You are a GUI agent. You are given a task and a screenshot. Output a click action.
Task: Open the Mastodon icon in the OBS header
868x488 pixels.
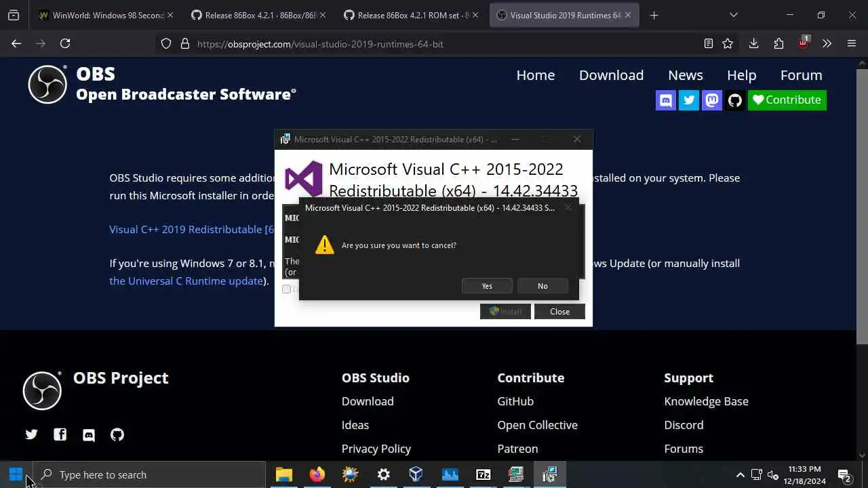(x=712, y=100)
